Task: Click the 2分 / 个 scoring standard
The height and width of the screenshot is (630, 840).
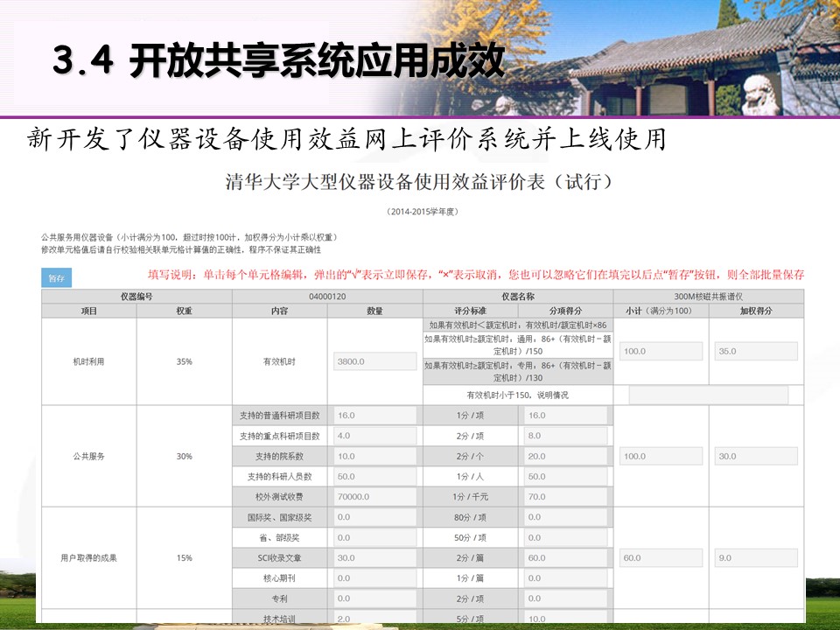Action: pyautogui.click(x=471, y=456)
